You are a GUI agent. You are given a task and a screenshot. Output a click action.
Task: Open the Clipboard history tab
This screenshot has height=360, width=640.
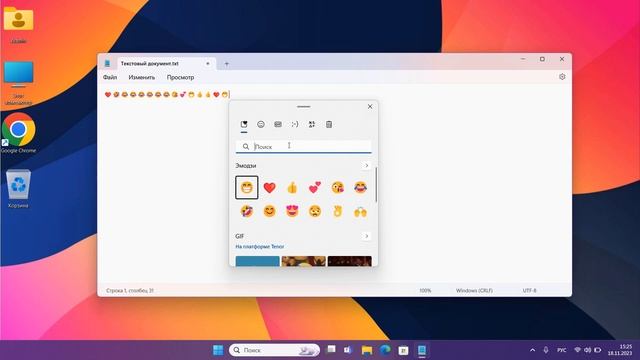tap(329, 124)
